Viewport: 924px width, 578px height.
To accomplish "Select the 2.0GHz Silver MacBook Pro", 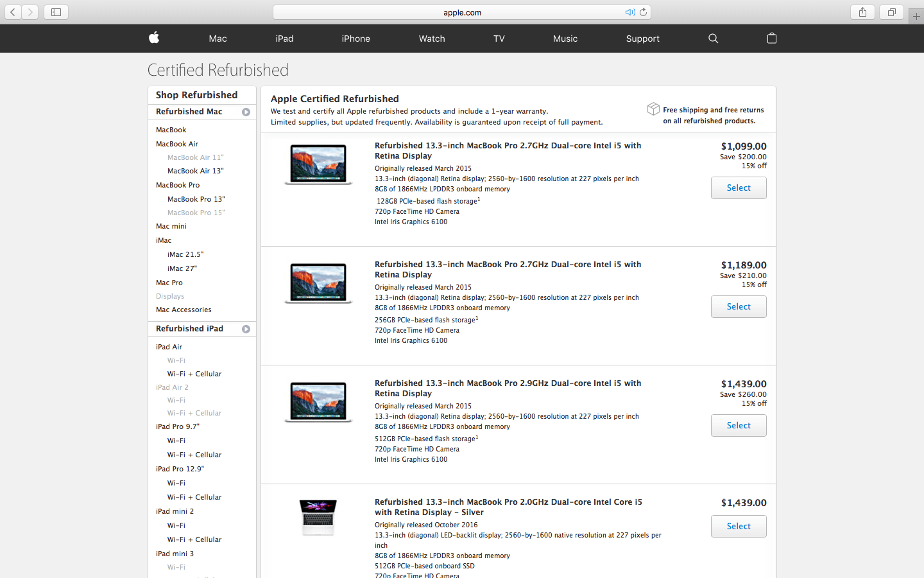I will [x=739, y=527].
